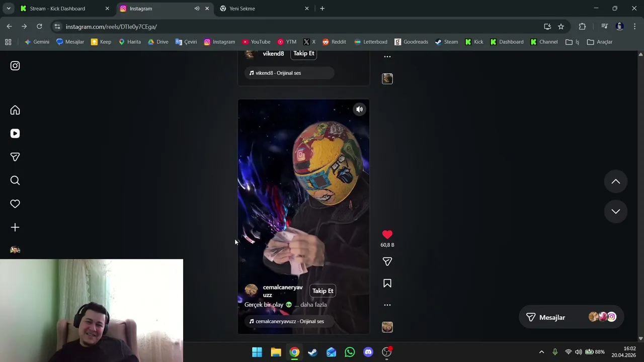Open Reels icon in Instagram sidebar
Viewport: 644px width, 362px height.
[x=15, y=133]
